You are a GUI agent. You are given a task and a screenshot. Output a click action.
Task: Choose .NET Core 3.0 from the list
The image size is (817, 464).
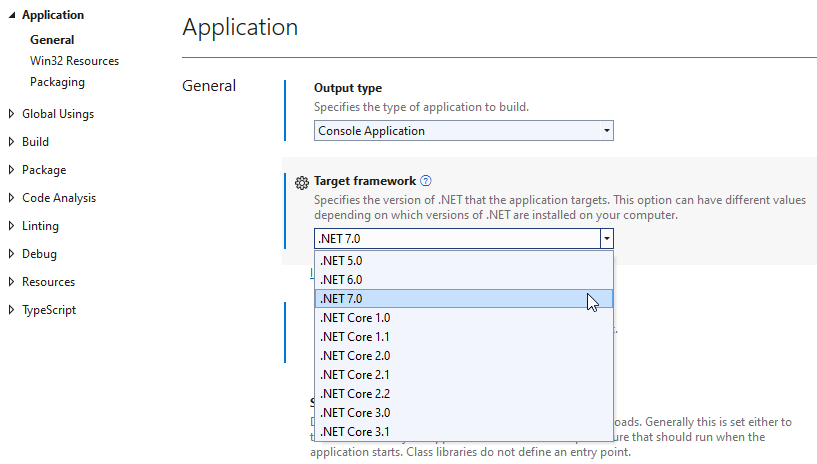[464, 413]
